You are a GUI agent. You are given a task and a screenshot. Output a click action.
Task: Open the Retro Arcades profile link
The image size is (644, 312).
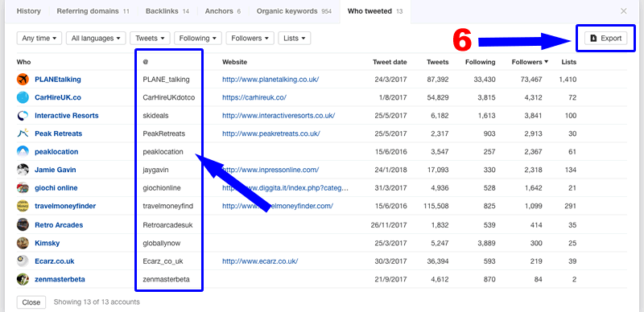pos(59,225)
